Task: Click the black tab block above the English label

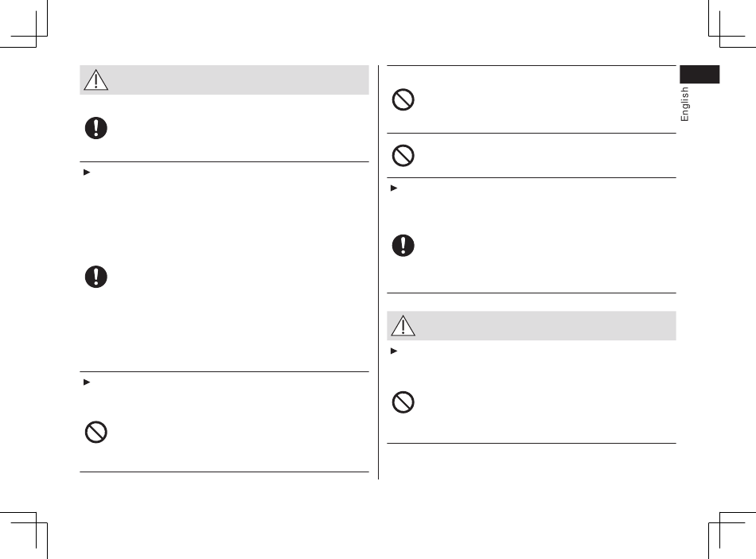Action: 699,74
